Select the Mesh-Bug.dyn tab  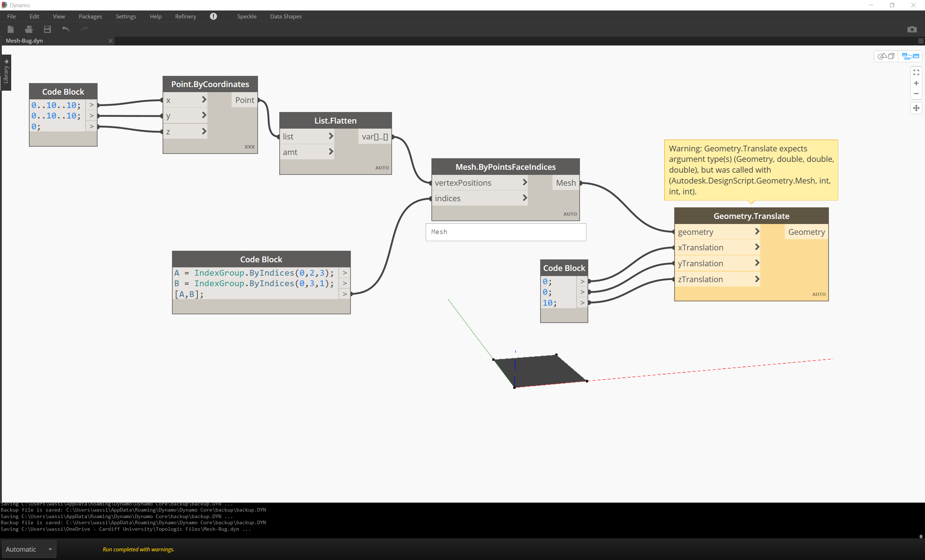click(x=25, y=40)
